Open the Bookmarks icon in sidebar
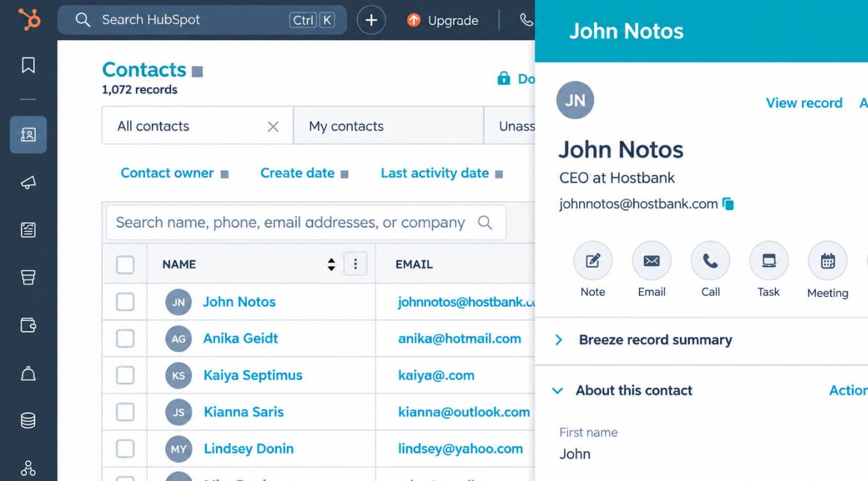 [28, 65]
